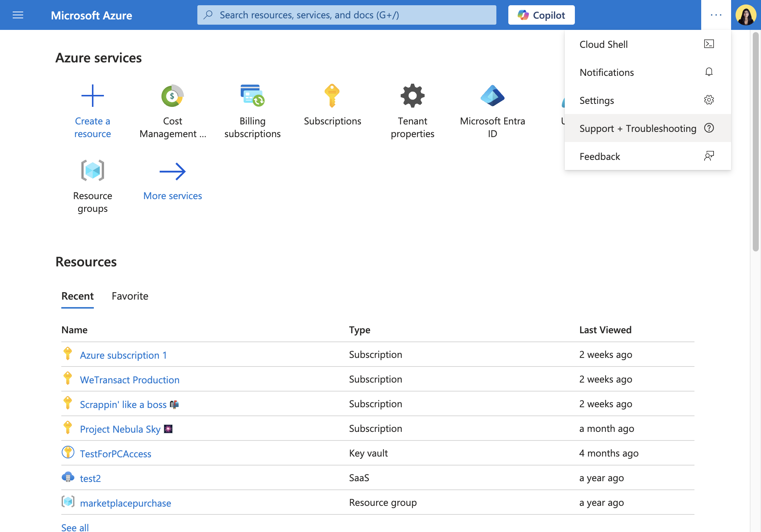761x532 pixels.
Task: Open the test2 resource link
Action: [x=90, y=478]
